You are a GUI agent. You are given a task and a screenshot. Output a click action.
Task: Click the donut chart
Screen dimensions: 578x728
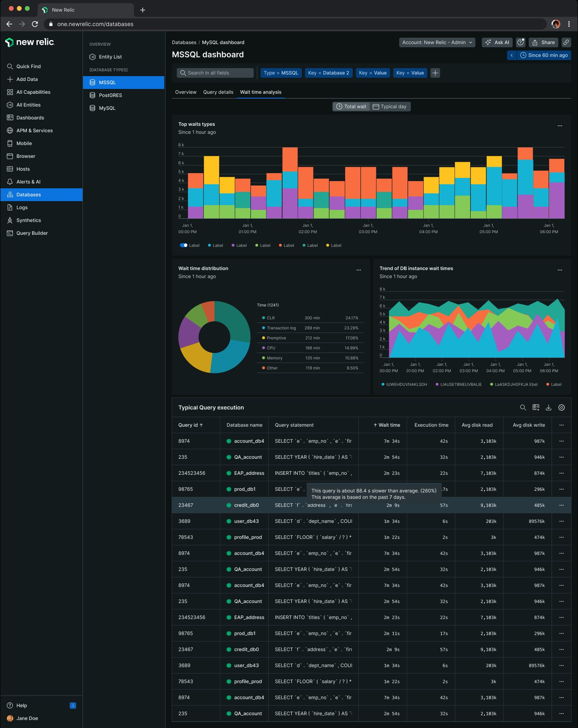point(214,337)
